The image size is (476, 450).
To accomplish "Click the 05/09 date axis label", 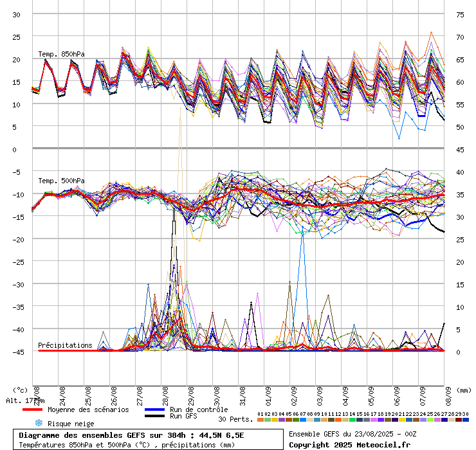I will pos(371,396).
